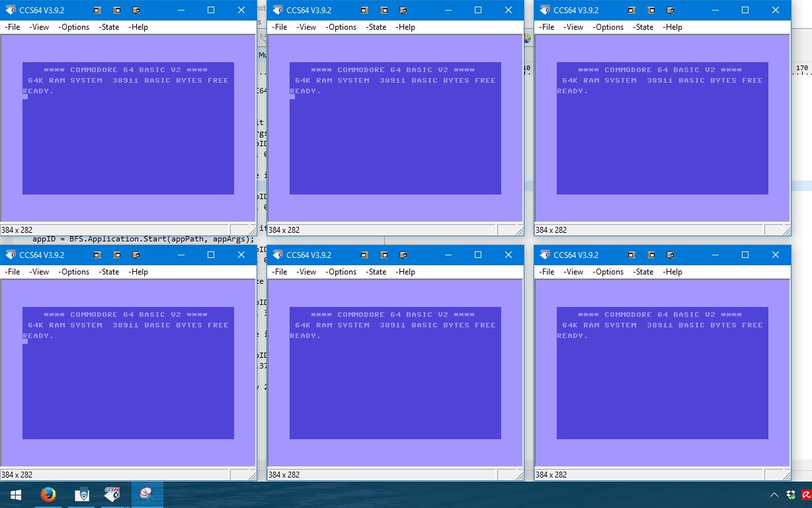Open Options menu in top-middle CCS64 window
The width and height of the screenshot is (812, 508).
pyautogui.click(x=341, y=27)
